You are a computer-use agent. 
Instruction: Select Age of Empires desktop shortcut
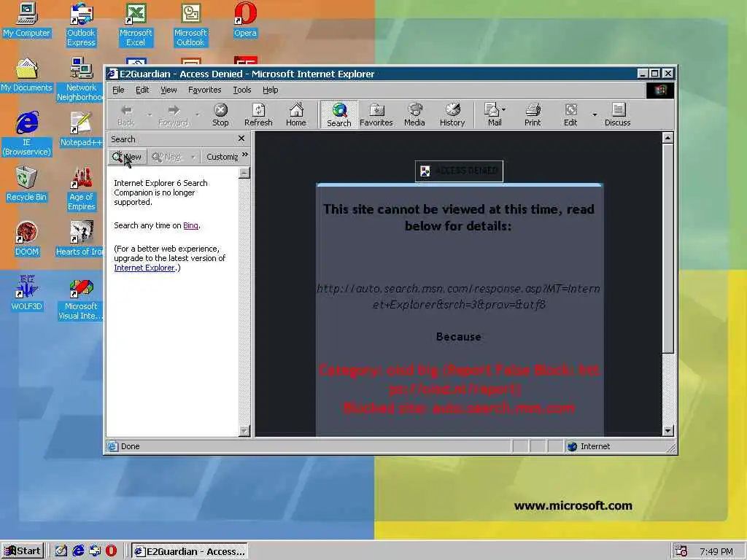click(81, 189)
